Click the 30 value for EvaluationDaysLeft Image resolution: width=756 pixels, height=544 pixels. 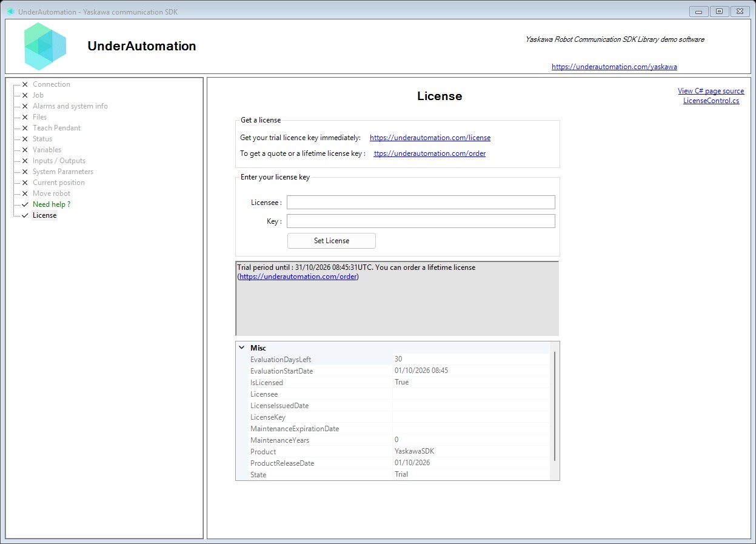coord(398,359)
